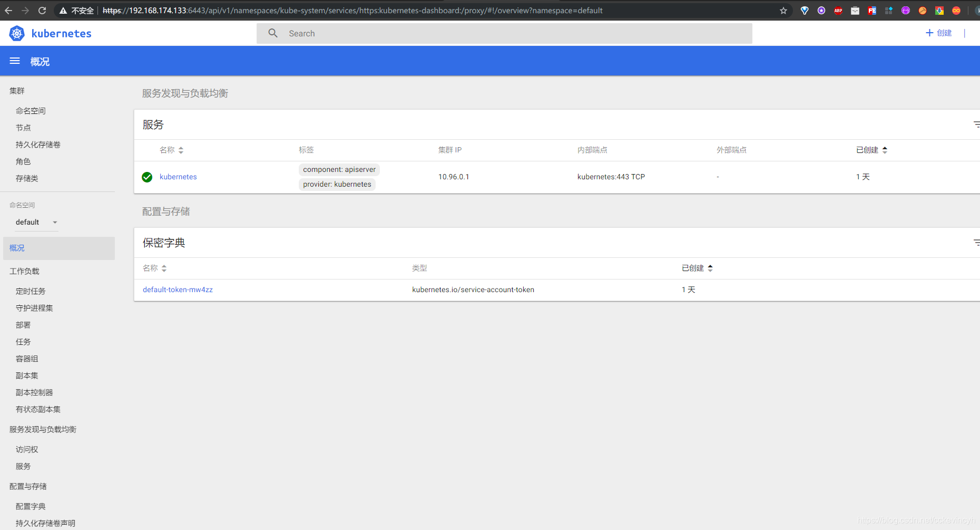The height and width of the screenshot is (530, 980).
Task: Click the not-secure warning triangle icon
Action: (x=63, y=11)
